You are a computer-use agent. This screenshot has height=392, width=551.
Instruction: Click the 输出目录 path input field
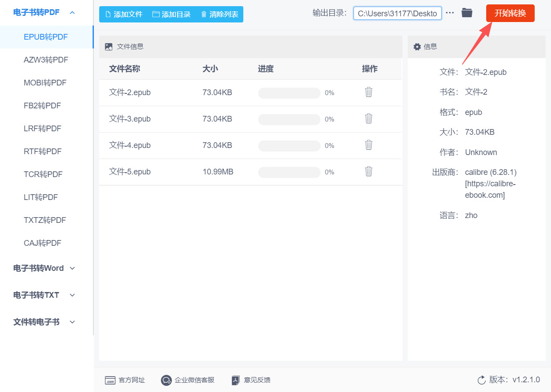click(x=397, y=13)
